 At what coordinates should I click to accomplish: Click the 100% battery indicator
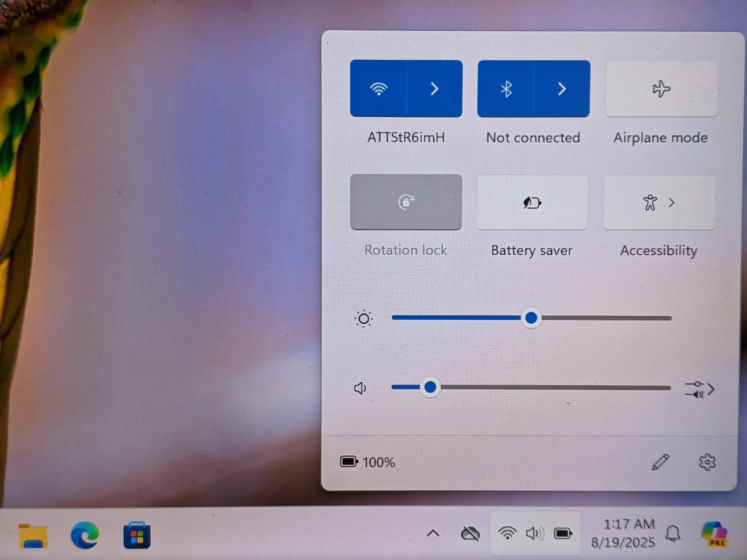coord(368,462)
